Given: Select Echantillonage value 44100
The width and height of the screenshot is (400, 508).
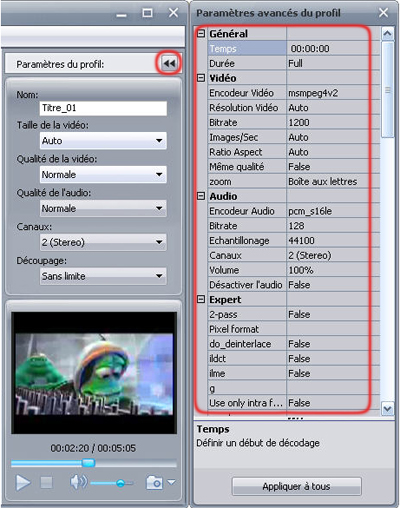Looking at the screenshot, I should pos(333,240).
